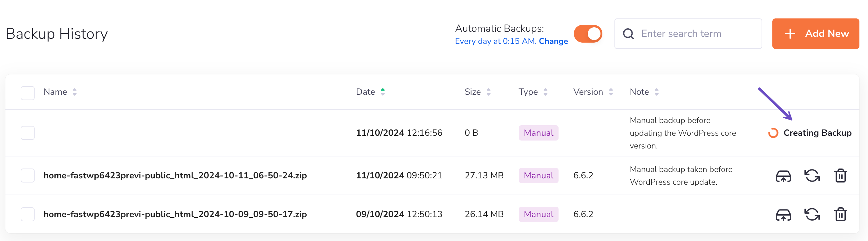Delete the 2024-10-11 backup
Image resolution: width=868 pixels, height=241 pixels.
(840, 176)
